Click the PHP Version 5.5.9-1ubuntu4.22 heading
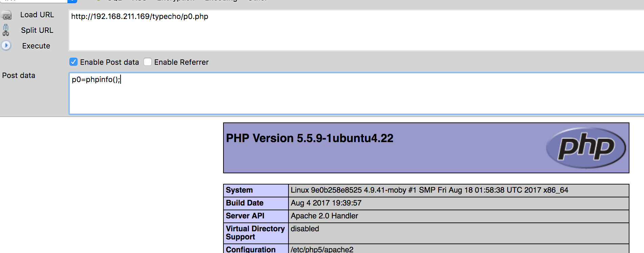 (309, 138)
